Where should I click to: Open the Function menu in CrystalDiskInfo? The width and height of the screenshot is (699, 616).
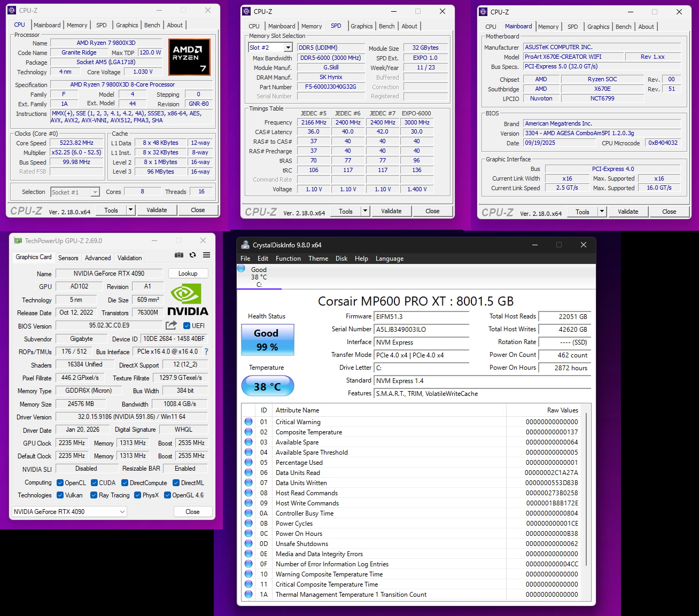pos(288,259)
